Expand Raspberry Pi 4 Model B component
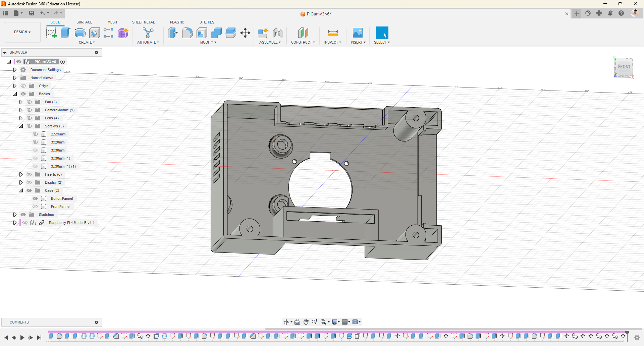The height and width of the screenshot is (346, 644). pyautogui.click(x=15, y=223)
